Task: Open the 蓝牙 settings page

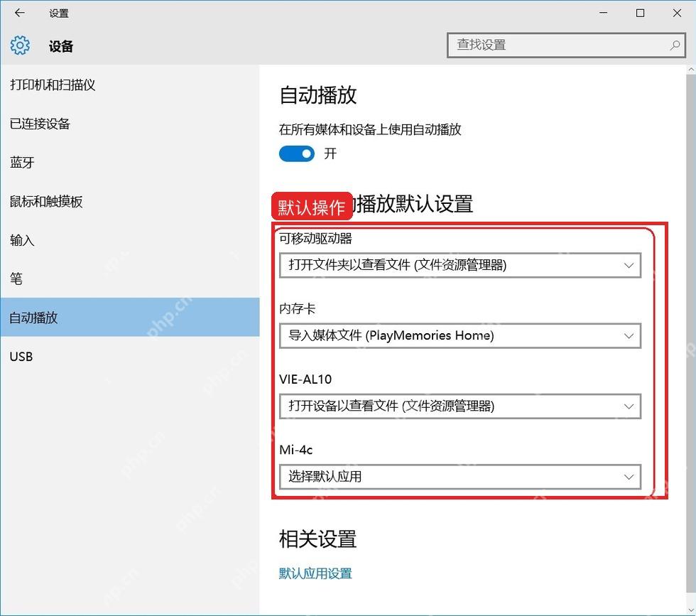Action: tap(129, 163)
